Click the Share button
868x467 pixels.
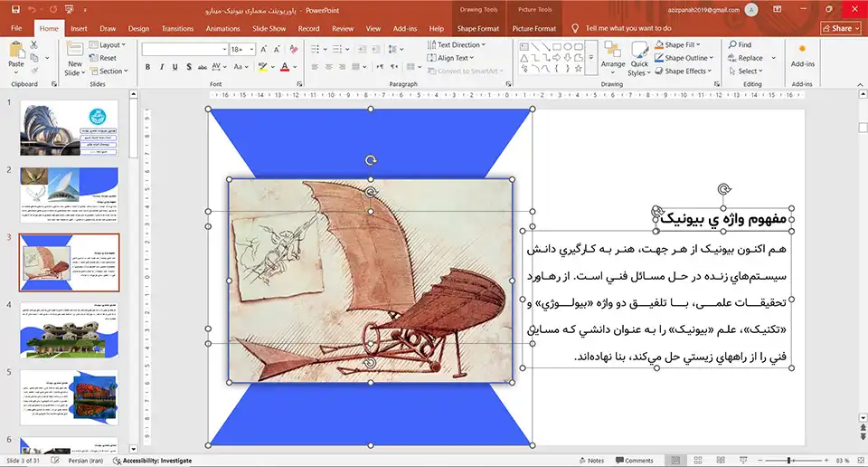click(x=841, y=28)
